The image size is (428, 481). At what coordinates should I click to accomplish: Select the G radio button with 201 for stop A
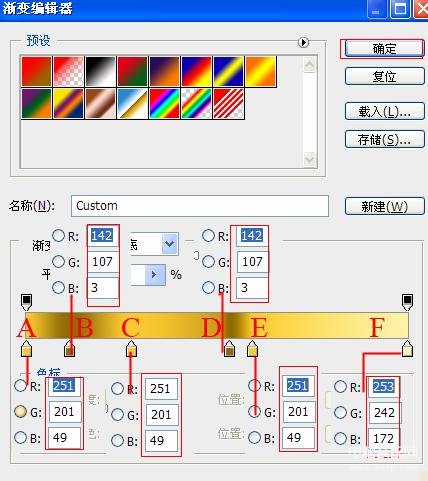pos(21,412)
